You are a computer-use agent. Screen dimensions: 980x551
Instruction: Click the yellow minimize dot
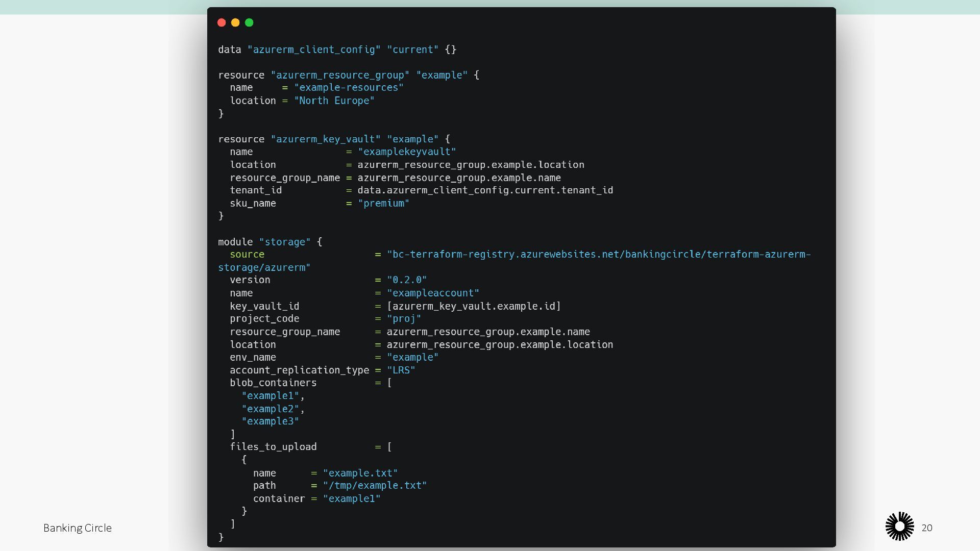tap(235, 22)
